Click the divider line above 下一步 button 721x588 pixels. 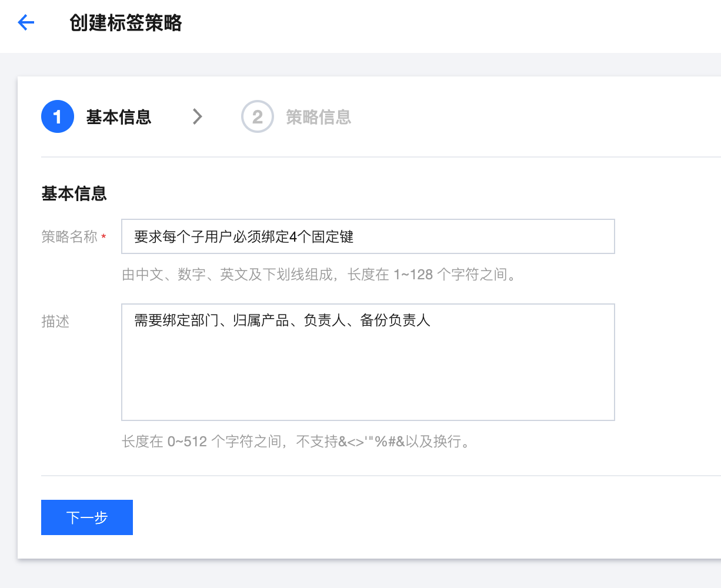click(x=376, y=476)
